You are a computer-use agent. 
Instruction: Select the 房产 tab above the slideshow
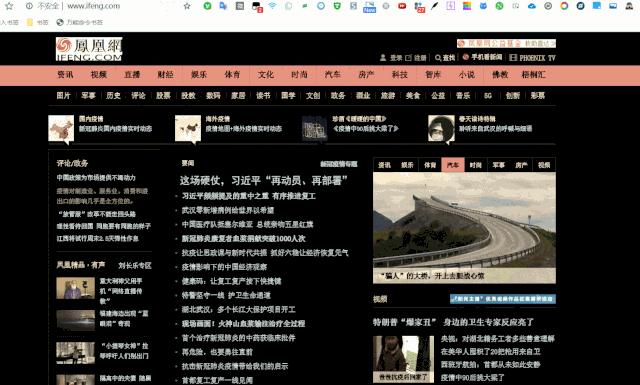(x=521, y=165)
